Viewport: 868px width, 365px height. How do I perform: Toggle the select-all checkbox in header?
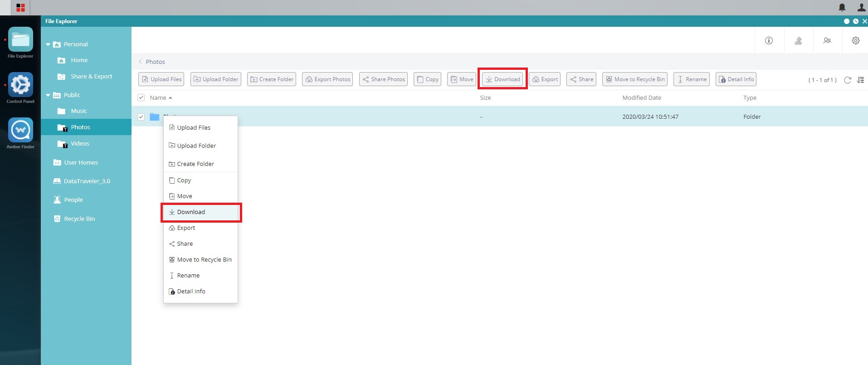(141, 97)
